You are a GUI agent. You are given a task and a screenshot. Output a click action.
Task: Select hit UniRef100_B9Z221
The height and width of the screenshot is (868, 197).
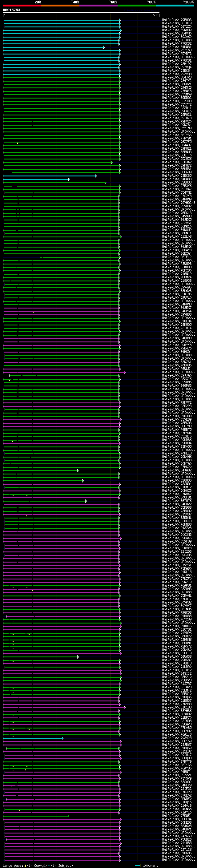[x=177, y=775]
